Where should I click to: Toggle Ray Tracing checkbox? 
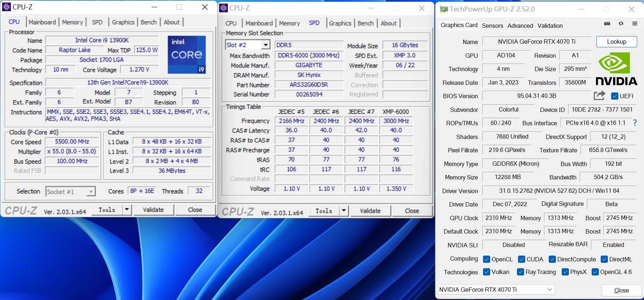pos(520,272)
